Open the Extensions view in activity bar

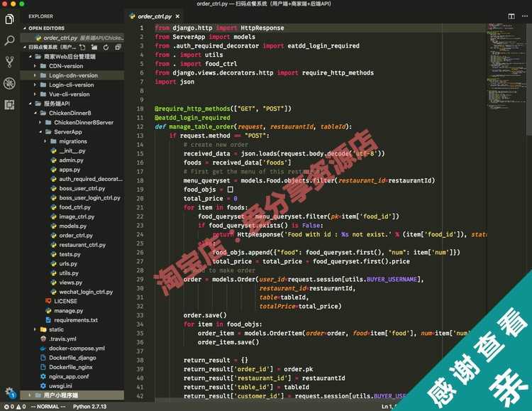pyautogui.click(x=9, y=104)
